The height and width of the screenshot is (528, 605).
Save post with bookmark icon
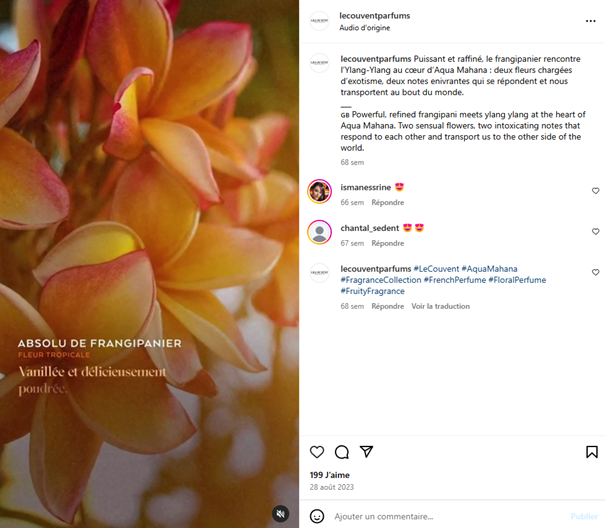tap(592, 452)
